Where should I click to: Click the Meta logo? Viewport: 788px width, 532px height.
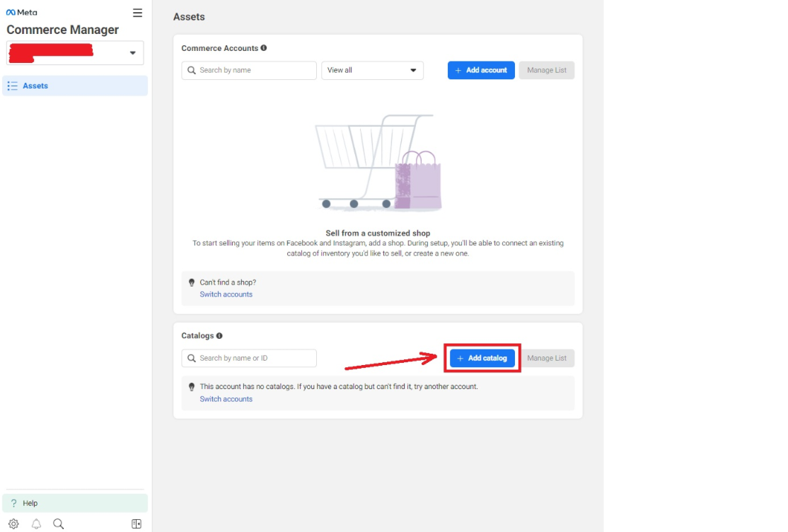point(22,12)
